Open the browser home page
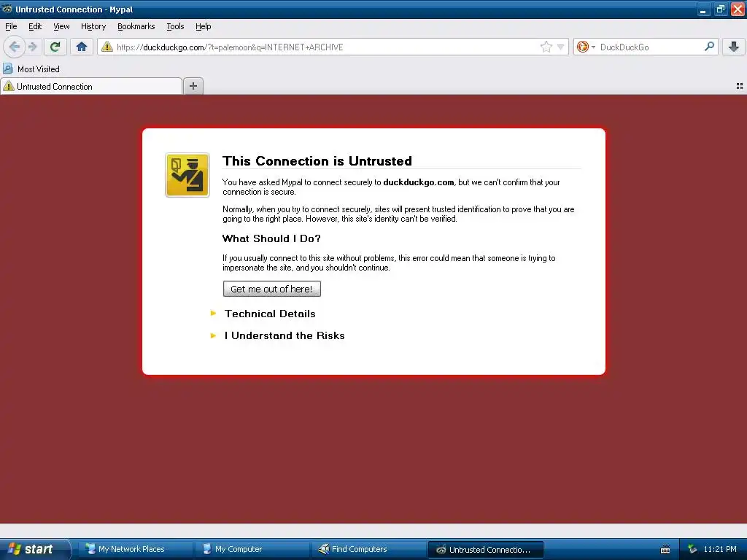 (x=82, y=47)
